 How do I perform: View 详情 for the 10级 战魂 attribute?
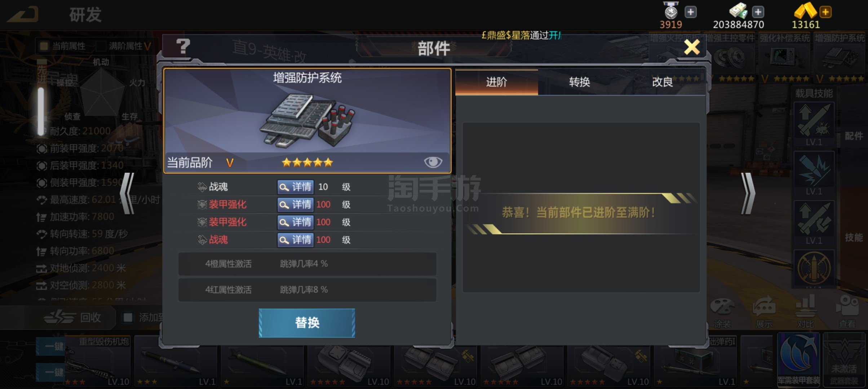pyautogui.click(x=295, y=187)
